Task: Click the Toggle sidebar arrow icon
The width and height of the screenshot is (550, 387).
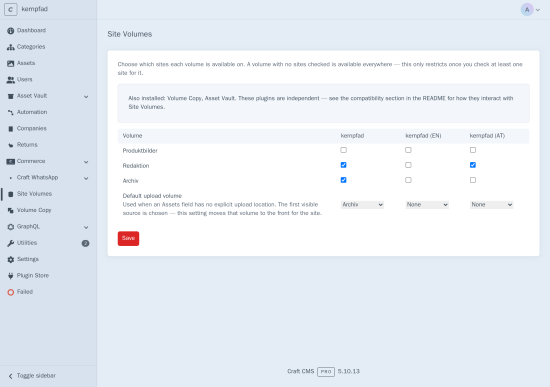Action: [11, 376]
